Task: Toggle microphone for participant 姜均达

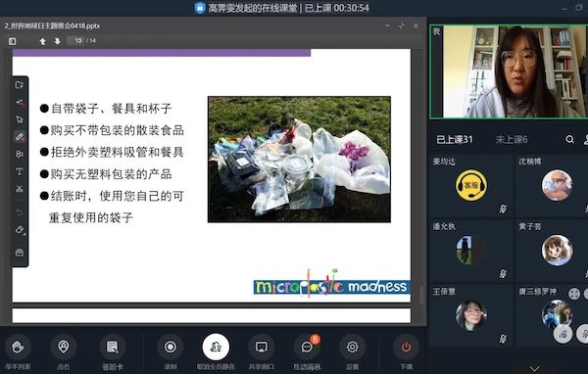Action: point(503,210)
